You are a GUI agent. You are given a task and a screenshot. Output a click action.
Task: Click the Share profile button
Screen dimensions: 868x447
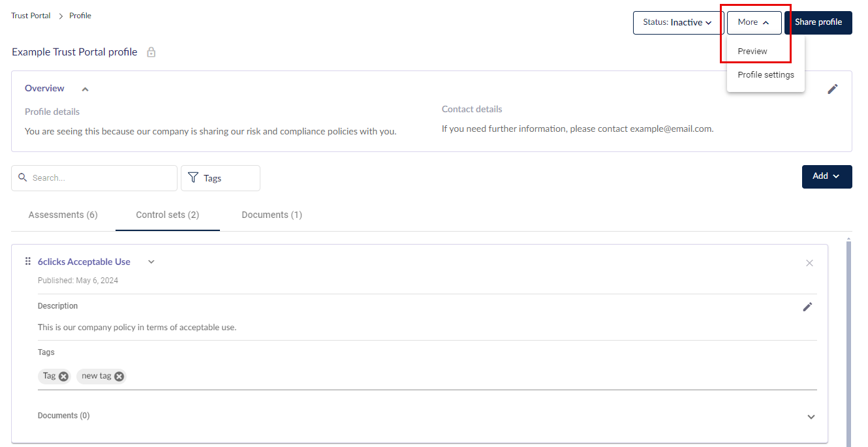point(818,22)
